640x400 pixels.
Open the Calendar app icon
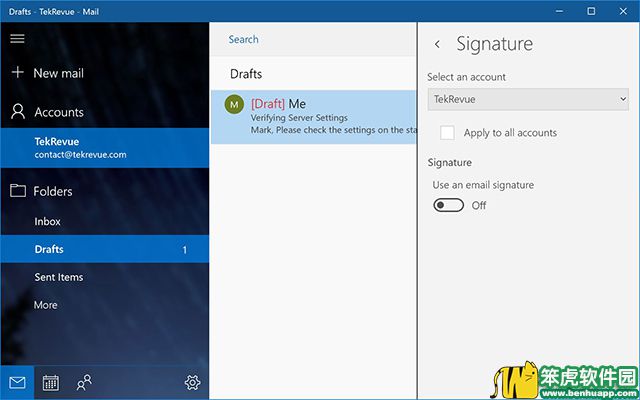tap(51, 382)
